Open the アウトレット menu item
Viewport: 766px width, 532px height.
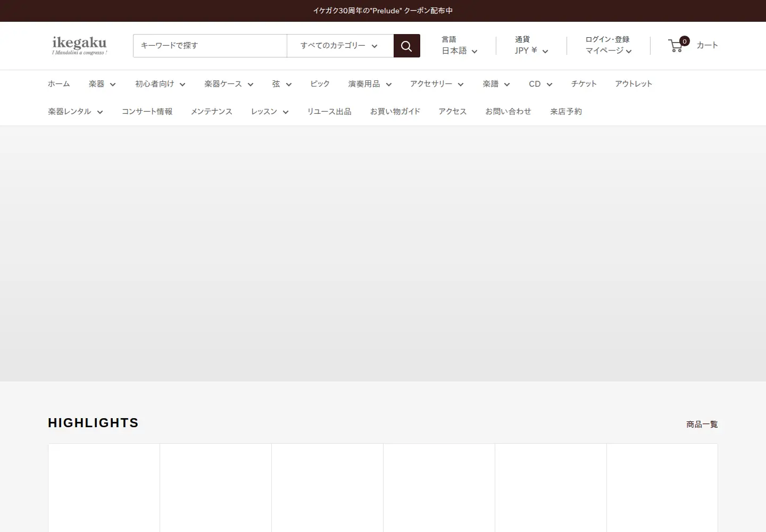tap(634, 84)
